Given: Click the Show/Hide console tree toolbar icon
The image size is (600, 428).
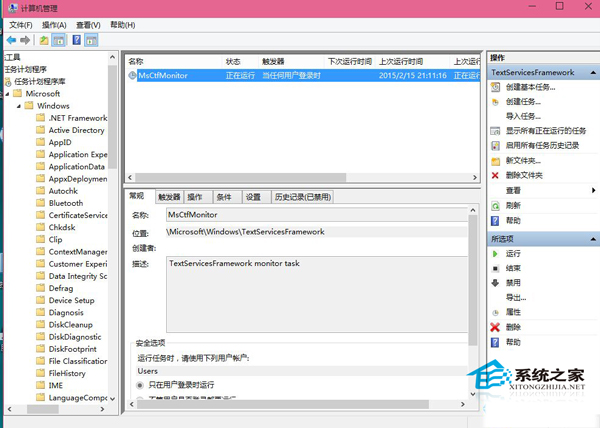Looking at the screenshot, I should click(59, 40).
